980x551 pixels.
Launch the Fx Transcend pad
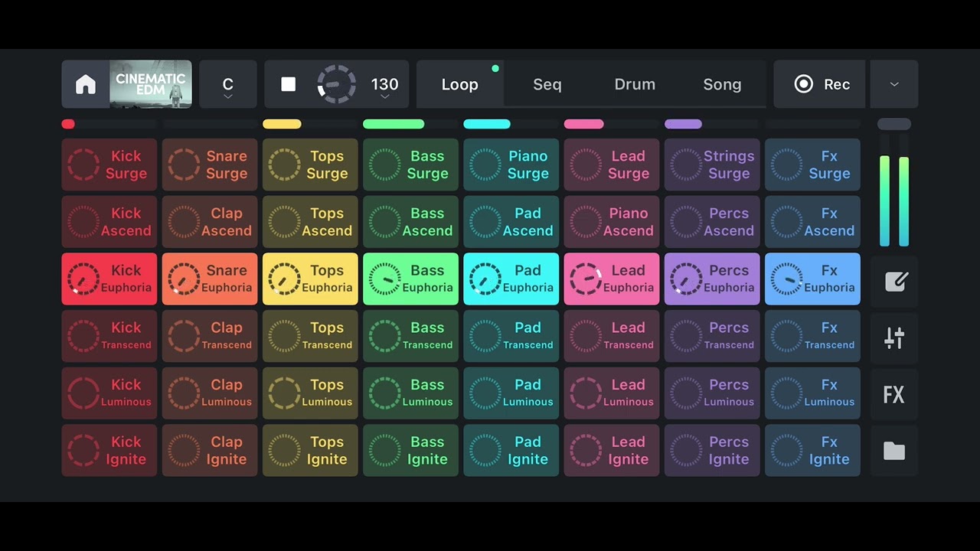tap(812, 336)
